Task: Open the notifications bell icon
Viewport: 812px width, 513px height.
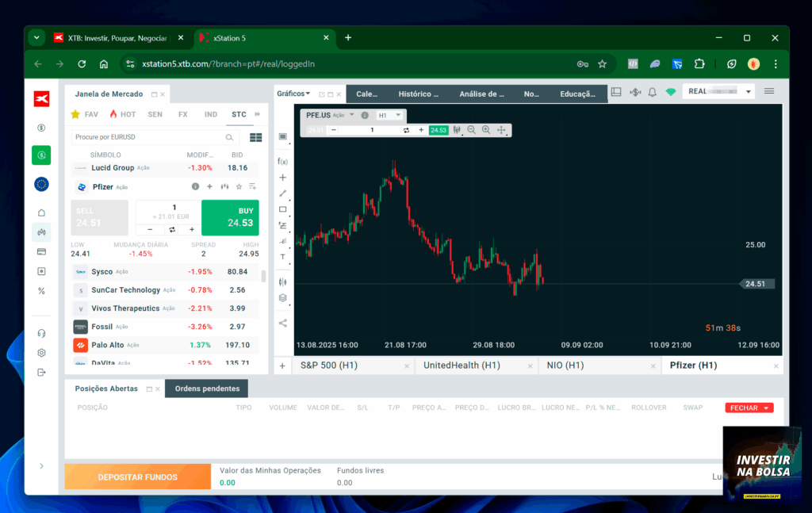Action: click(653, 92)
